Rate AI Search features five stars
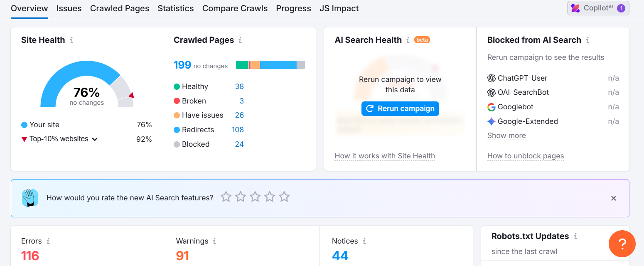Screen dimensions: 644x266 pyautogui.click(x=284, y=197)
